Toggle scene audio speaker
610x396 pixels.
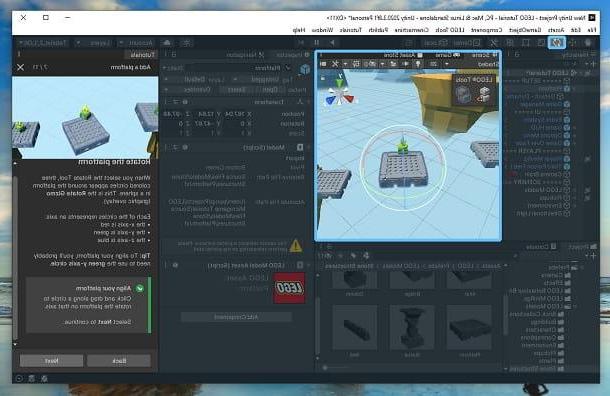[406, 64]
